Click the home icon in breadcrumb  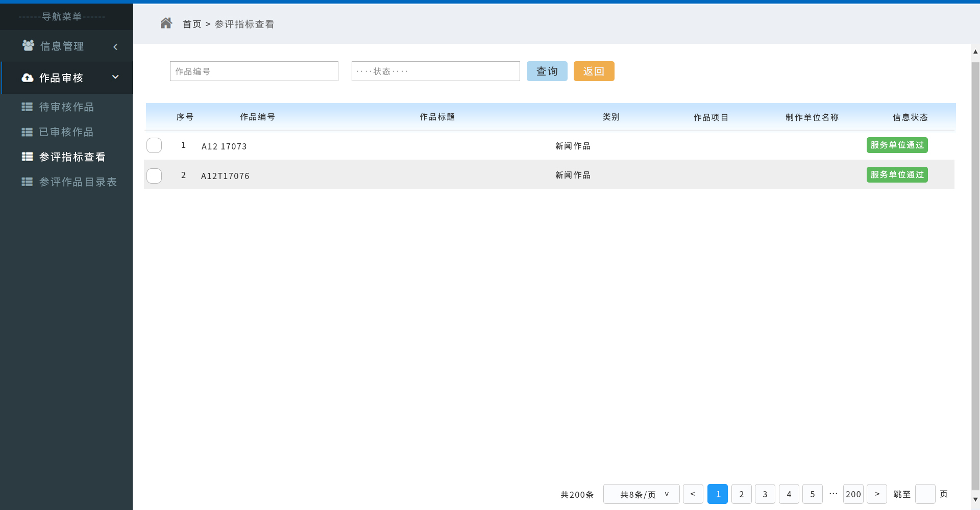[x=166, y=23]
